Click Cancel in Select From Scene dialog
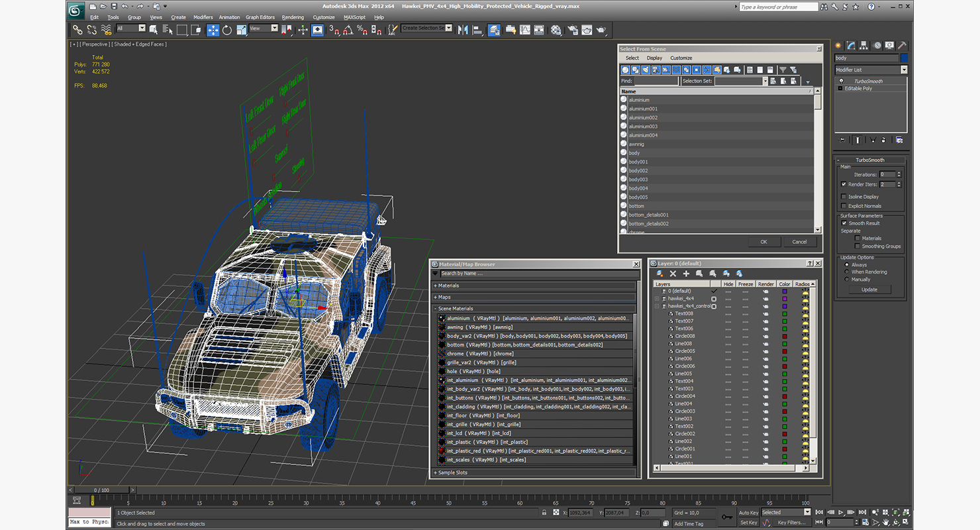 click(x=800, y=242)
